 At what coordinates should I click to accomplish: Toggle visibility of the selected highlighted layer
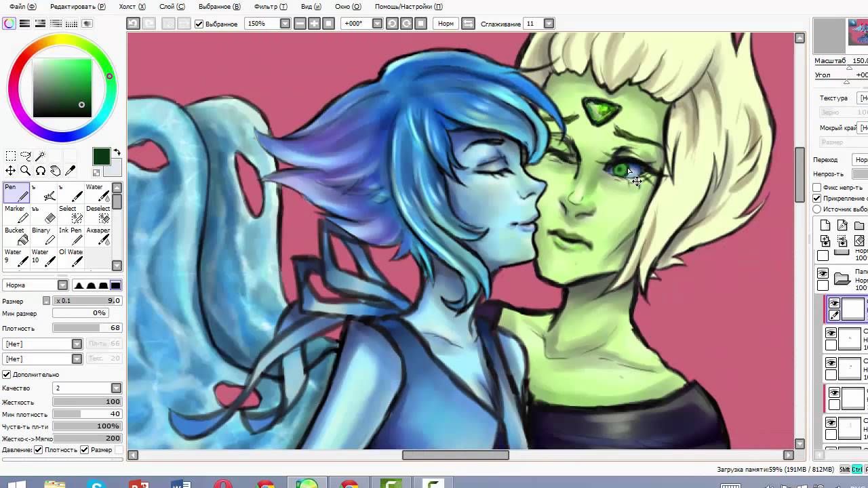click(x=834, y=303)
